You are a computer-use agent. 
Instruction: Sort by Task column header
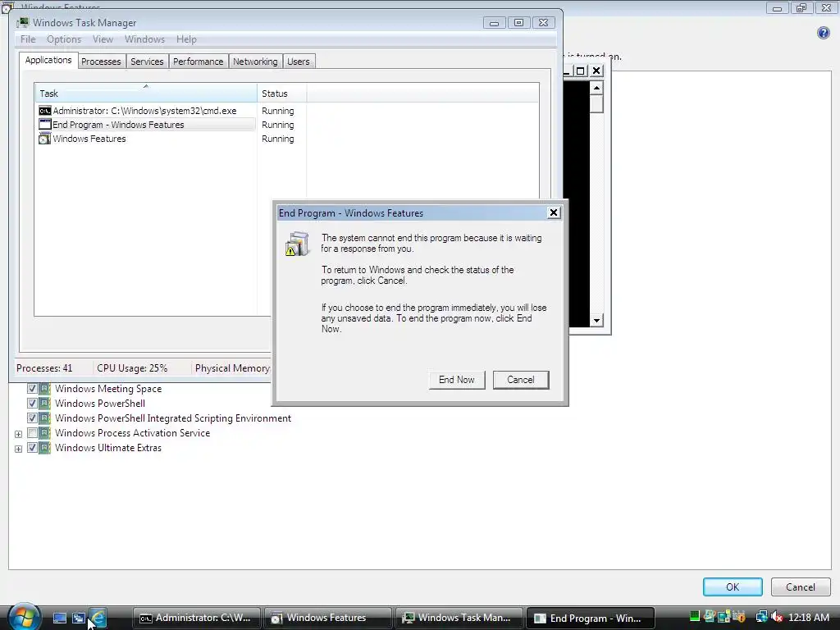[x=146, y=94]
